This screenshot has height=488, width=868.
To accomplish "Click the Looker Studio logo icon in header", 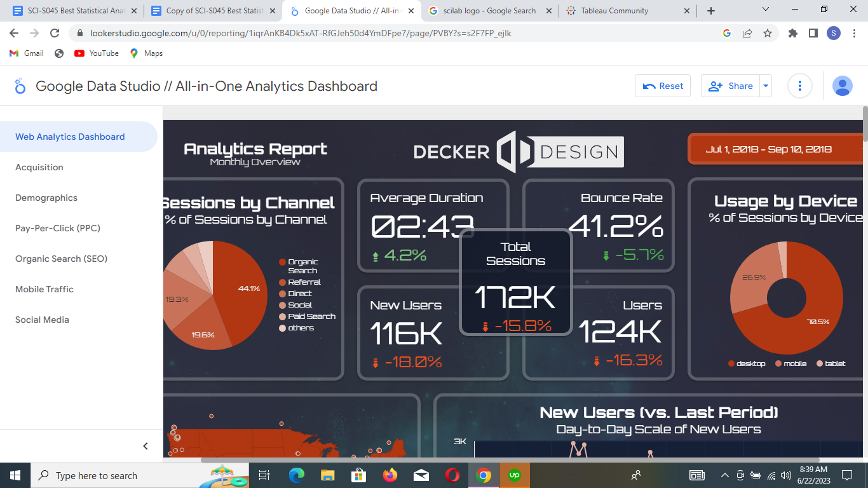I will tap(20, 85).
